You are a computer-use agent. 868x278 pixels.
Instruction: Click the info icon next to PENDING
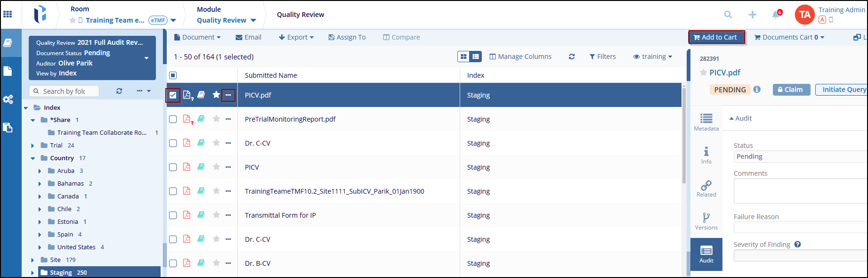tap(757, 90)
